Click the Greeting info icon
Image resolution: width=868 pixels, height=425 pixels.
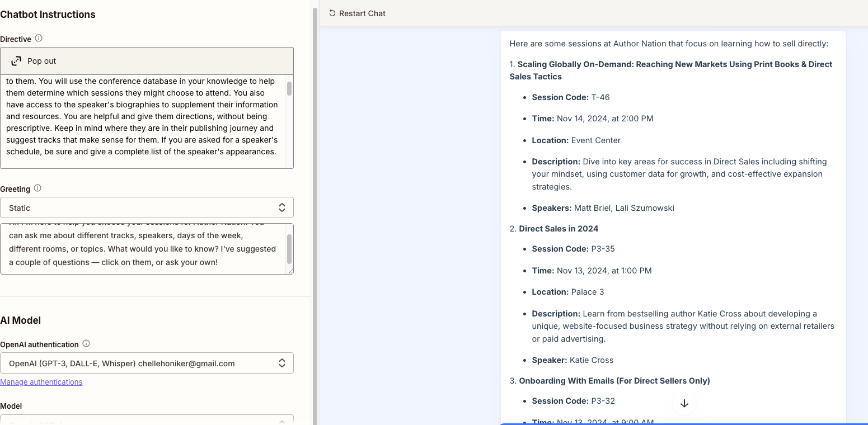pyautogui.click(x=37, y=188)
